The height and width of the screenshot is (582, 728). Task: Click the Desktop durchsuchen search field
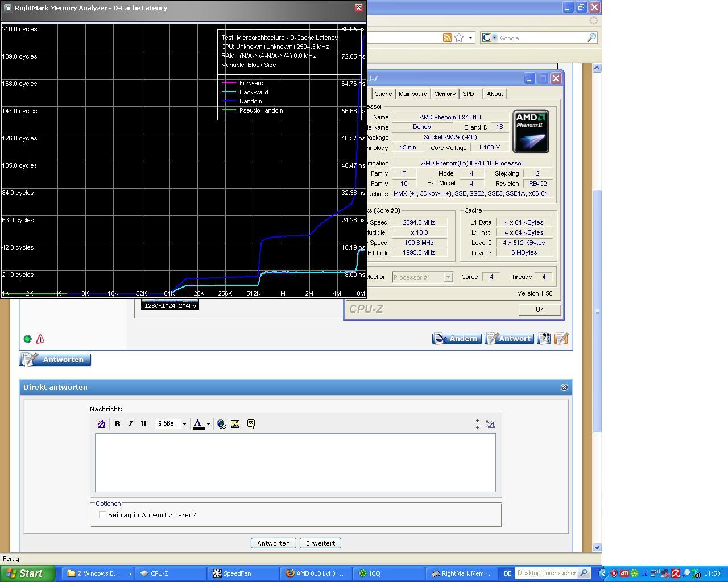pyautogui.click(x=546, y=573)
